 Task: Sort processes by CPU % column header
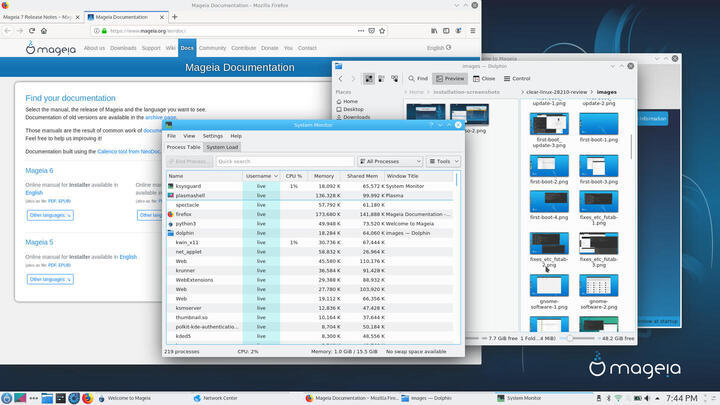coord(293,176)
